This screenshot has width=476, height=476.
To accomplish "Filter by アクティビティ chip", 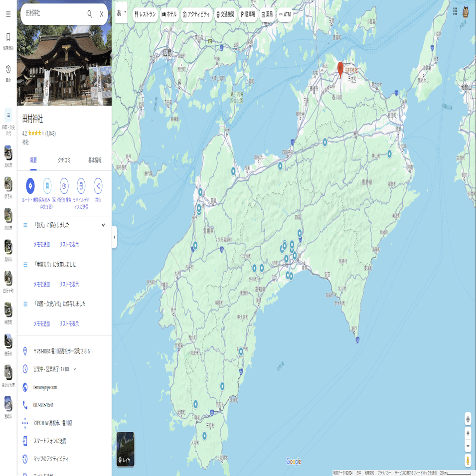I will (x=196, y=14).
